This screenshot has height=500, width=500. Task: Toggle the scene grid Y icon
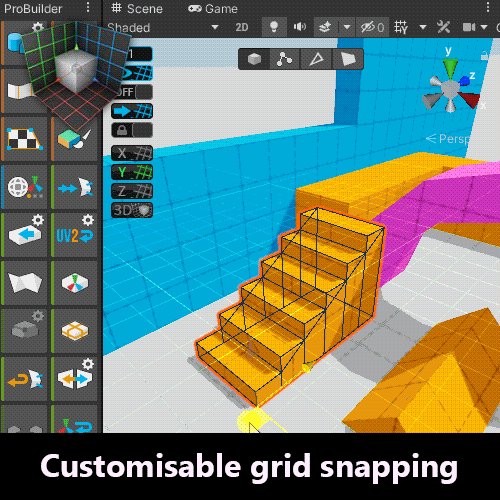pyautogui.click(x=401, y=27)
